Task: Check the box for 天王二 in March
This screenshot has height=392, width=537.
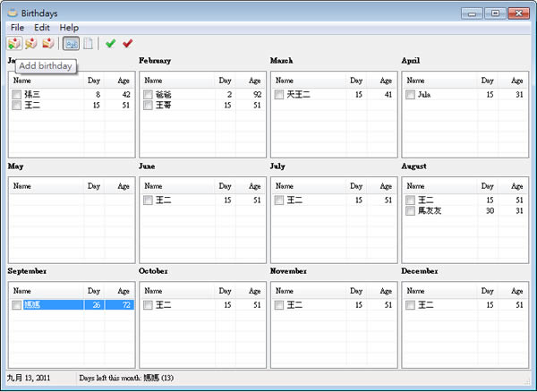Action: click(x=278, y=95)
